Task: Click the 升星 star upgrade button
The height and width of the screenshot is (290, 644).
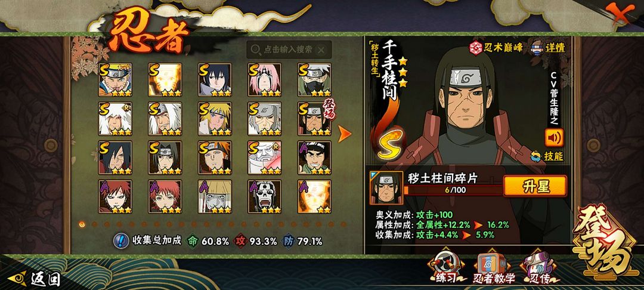Action: coord(535,186)
